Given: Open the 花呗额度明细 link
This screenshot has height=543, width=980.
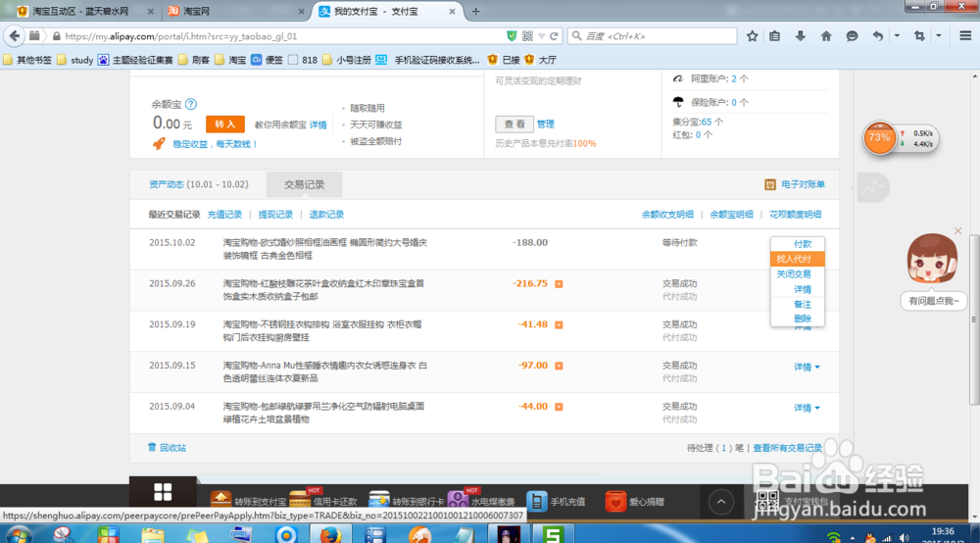Looking at the screenshot, I should tap(795, 215).
